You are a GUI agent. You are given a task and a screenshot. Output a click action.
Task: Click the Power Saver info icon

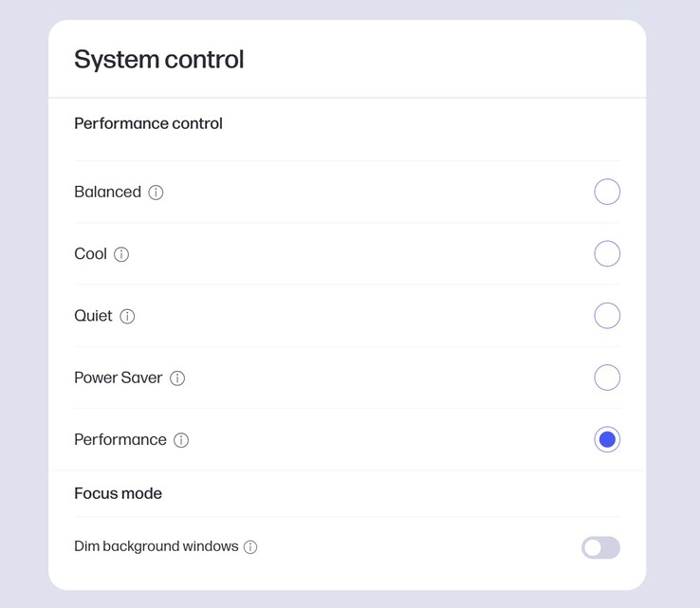pos(177,378)
